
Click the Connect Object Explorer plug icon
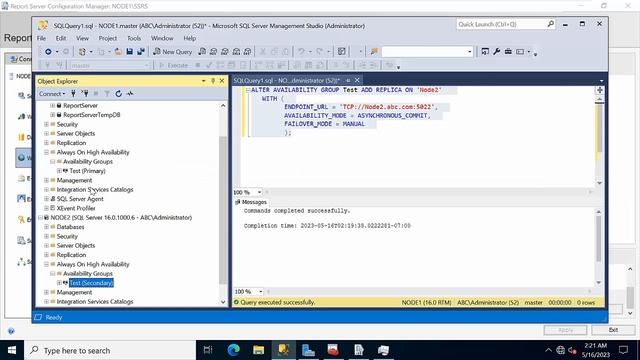coord(73,93)
